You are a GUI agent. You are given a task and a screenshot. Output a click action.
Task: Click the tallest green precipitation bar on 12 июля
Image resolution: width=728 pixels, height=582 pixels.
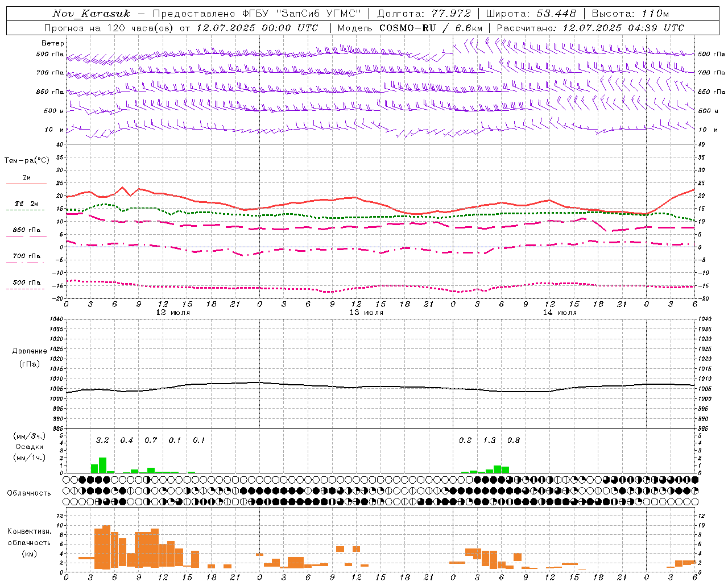[102, 465]
